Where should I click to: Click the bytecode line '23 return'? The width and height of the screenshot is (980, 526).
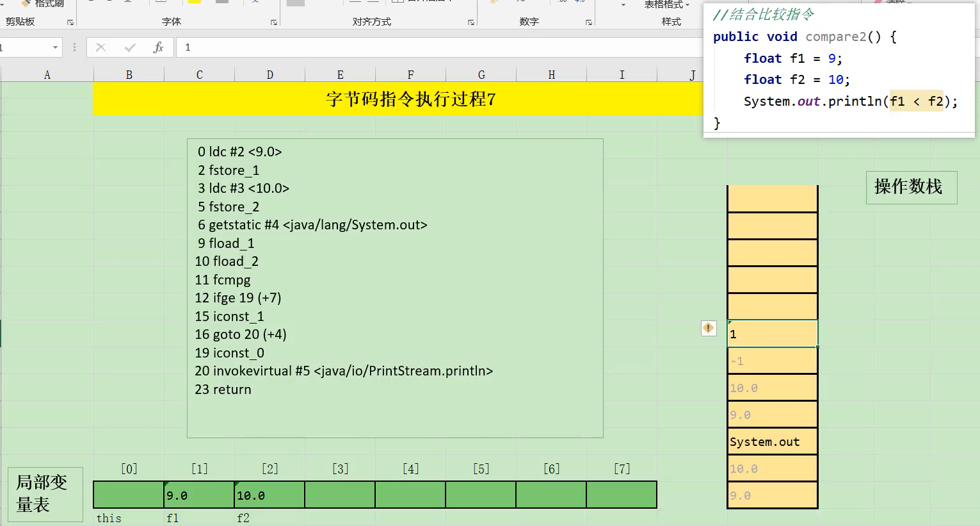[223, 390]
